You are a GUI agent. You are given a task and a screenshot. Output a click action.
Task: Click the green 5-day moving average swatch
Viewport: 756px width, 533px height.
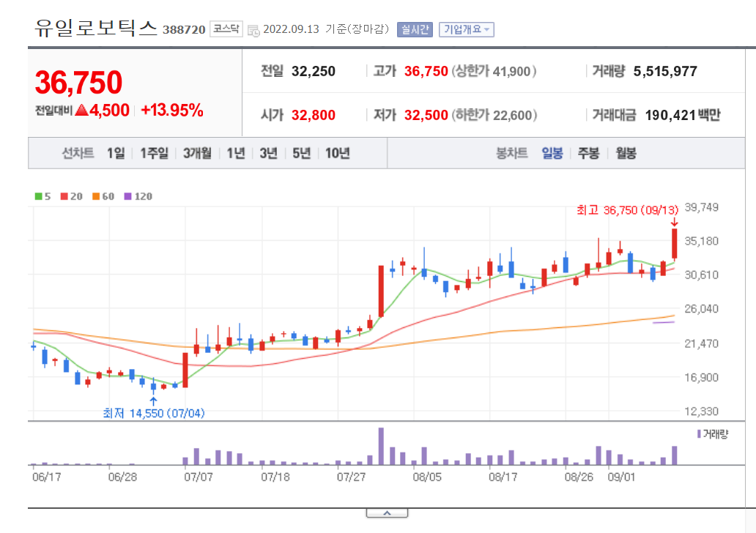(38, 196)
